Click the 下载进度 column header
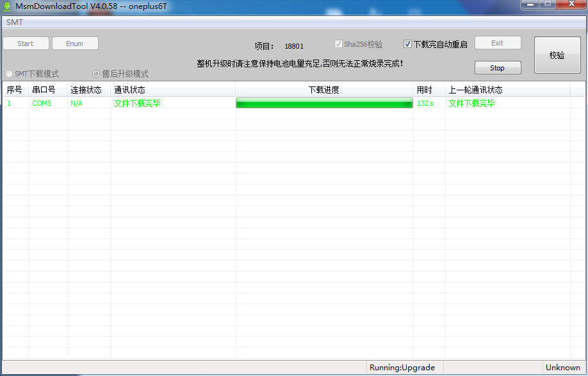Image resolution: width=588 pixels, height=376 pixels. [324, 90]
